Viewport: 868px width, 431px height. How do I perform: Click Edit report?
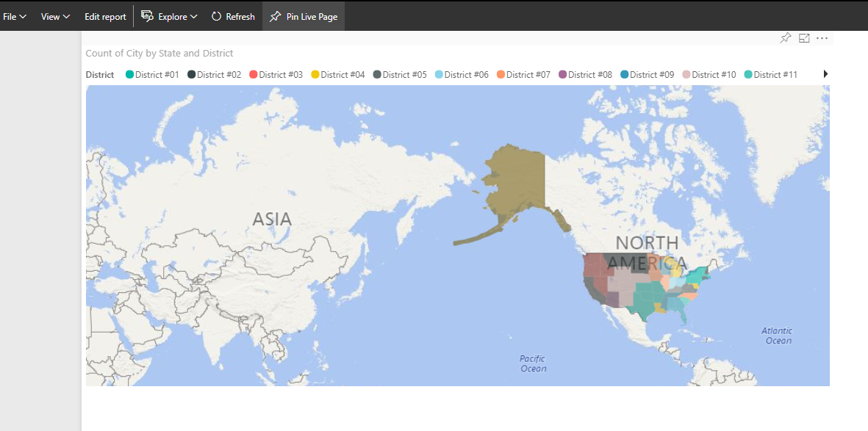(x=105, y=17)
